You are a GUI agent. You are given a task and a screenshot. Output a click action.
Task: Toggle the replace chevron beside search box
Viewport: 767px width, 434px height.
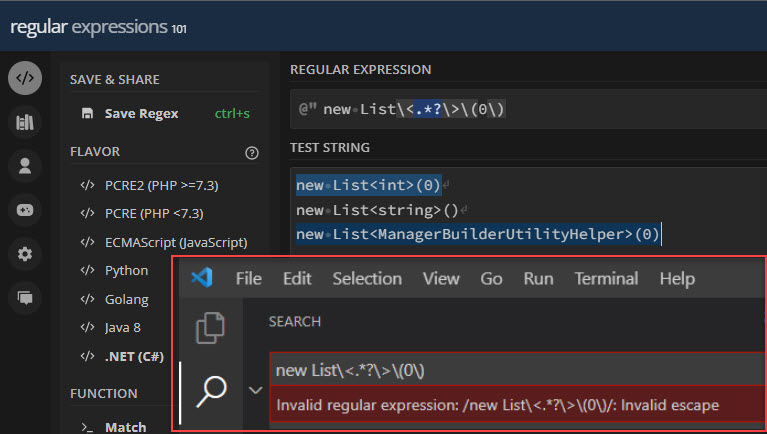tap(255, 390)
